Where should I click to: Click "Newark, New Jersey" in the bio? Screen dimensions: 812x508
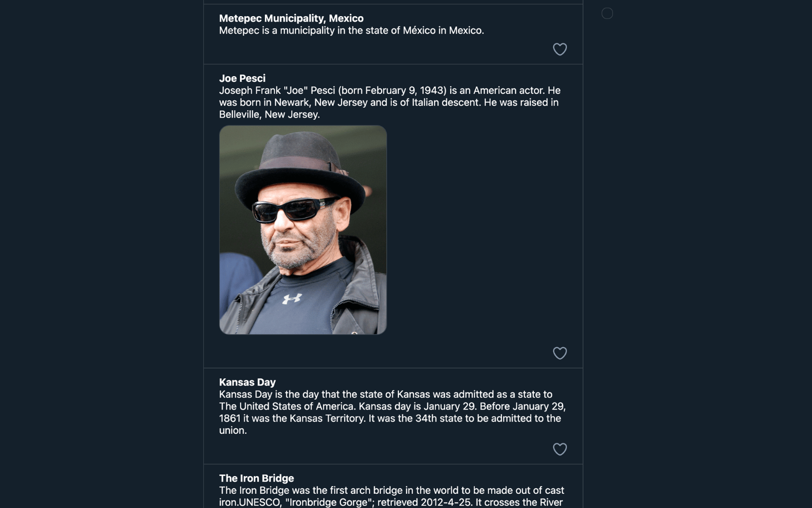(x=321, y=103)
